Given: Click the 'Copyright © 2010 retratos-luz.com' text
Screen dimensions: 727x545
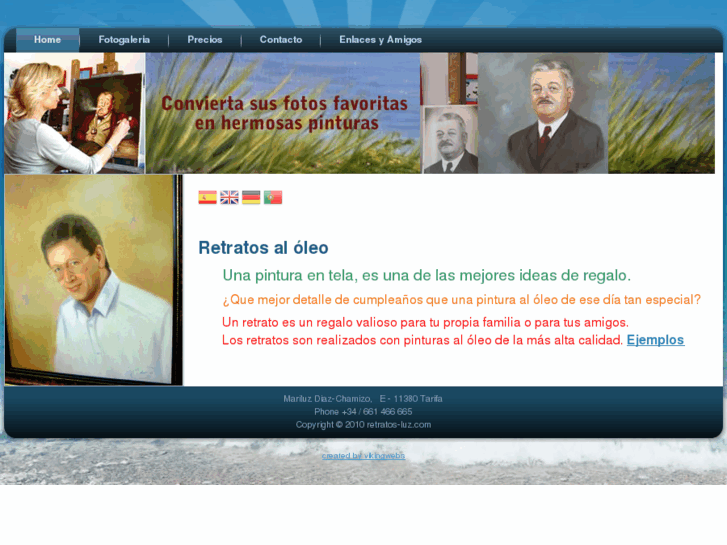Looking at the screenshot, I should tap(364, 425).
